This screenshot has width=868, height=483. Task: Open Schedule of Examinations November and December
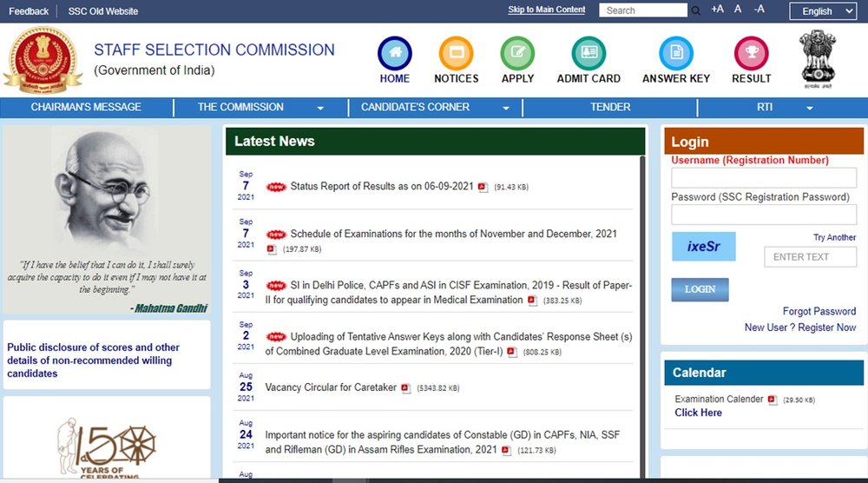click(x=453, y=235)
